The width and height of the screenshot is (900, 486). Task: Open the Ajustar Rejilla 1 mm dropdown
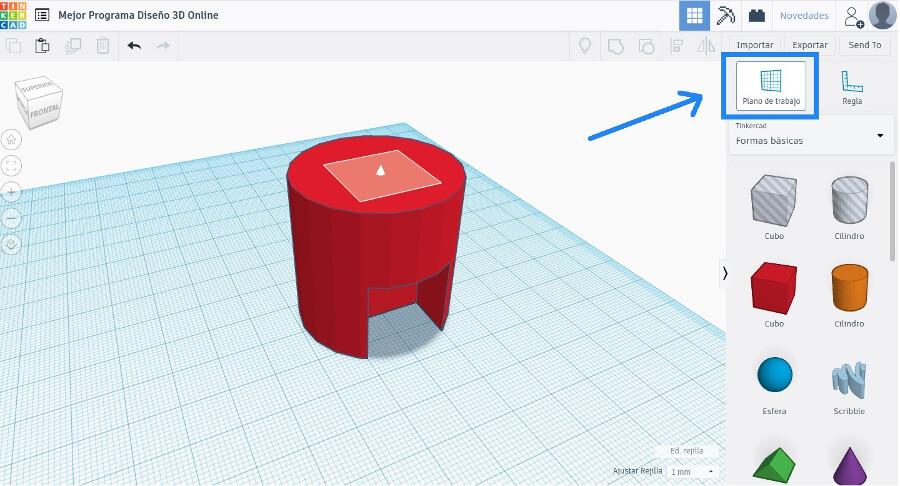click(693, 471)
